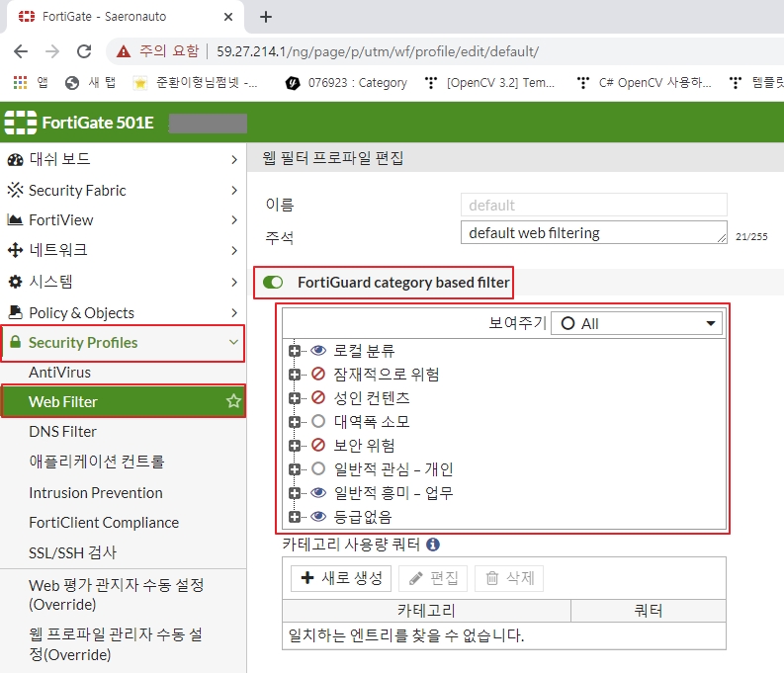The width and height of the screenshot is (784, 673).
Task: Click the allow circle for 대역폭 소모
Action: 318,421
